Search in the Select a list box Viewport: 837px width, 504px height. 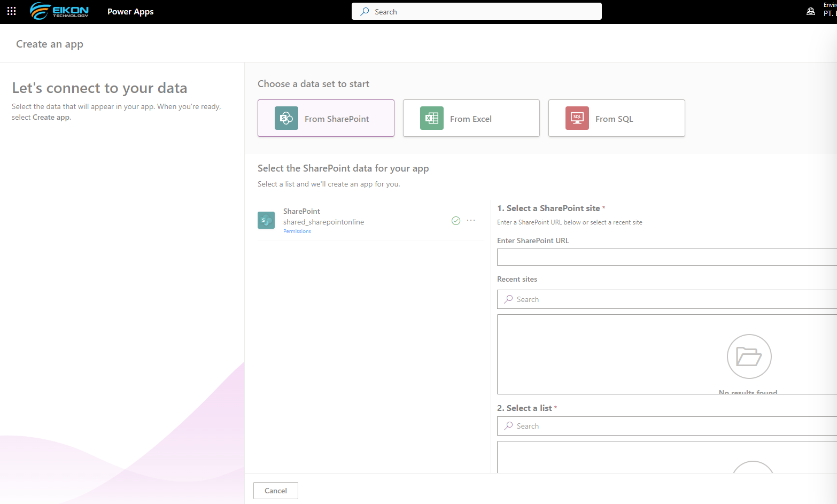coord(667,426)
